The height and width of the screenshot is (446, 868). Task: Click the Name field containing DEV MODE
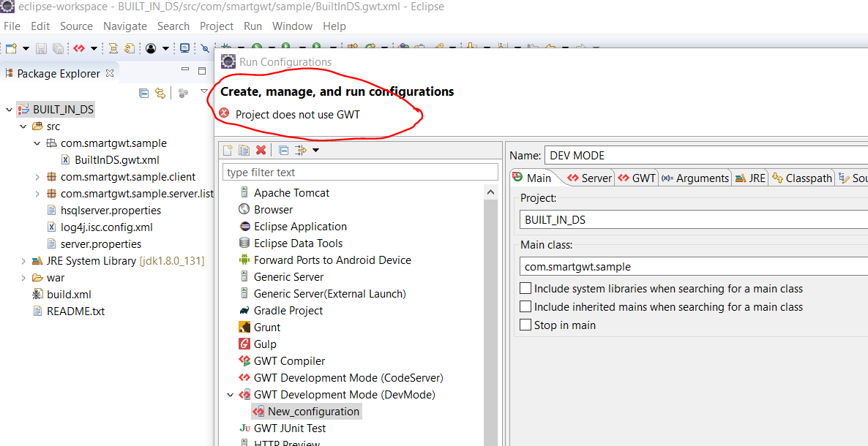tap(706, 156)
